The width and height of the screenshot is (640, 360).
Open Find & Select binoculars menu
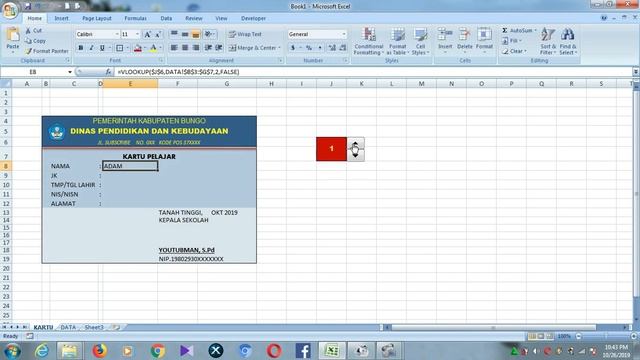(x=568, y=41)
